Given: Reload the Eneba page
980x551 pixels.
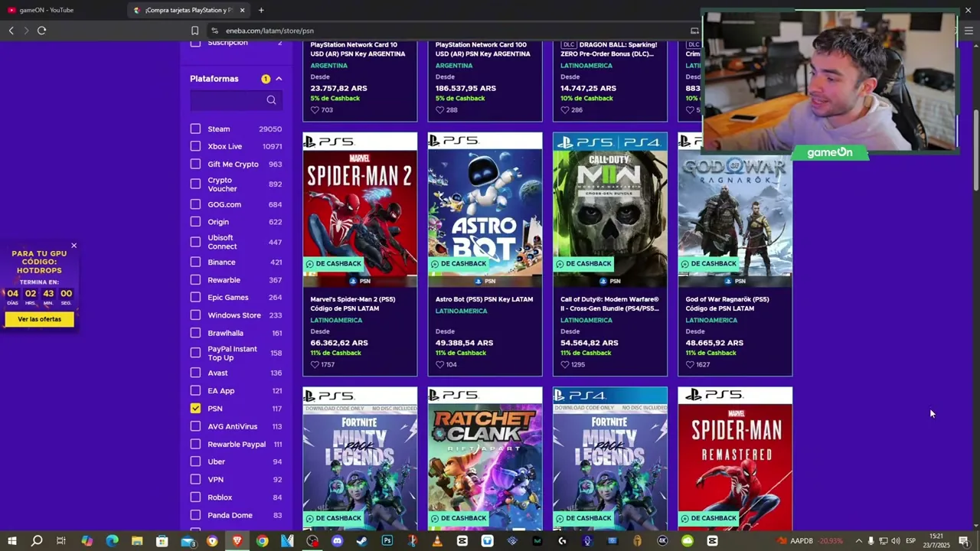Looking at the screenshot, I should [x=41, y=31].
